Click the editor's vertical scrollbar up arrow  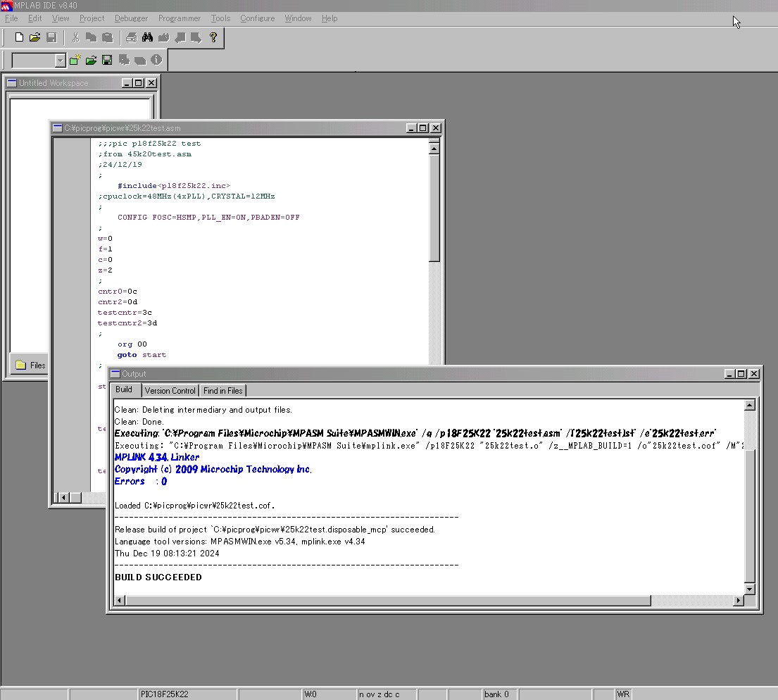(x=434, y=149)
